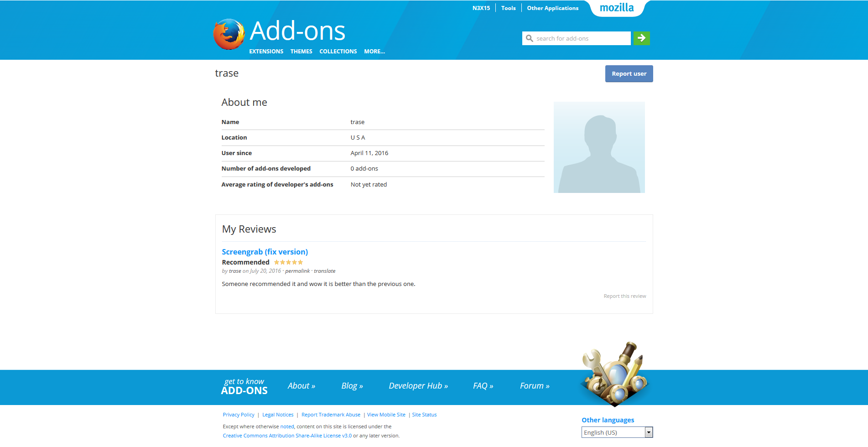868x447 pixels.
Task: Click the mozilla logo tab
Action: (617, 8)
